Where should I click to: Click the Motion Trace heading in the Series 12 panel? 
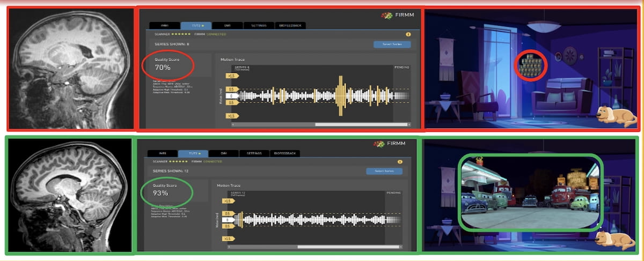tap(229, 185)
